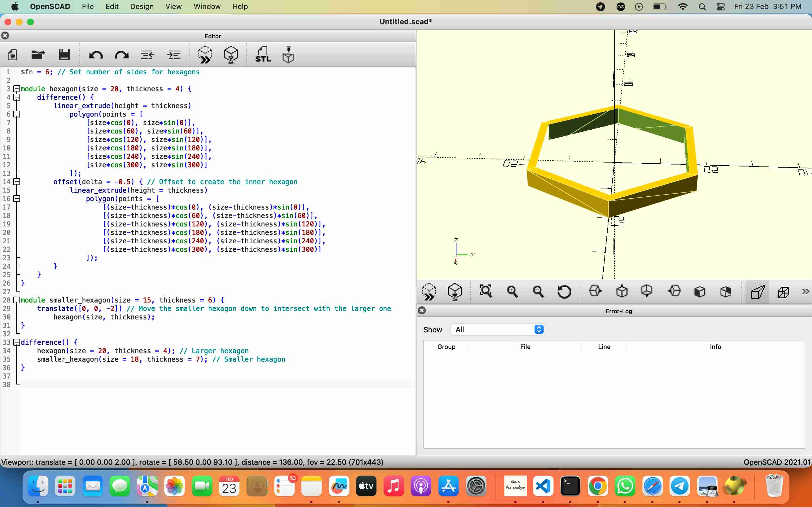Viewport: 812px width, 507px height.
Task: Collapse the smaller_hexagon module on line 28
Action: (x=16, y=300)
